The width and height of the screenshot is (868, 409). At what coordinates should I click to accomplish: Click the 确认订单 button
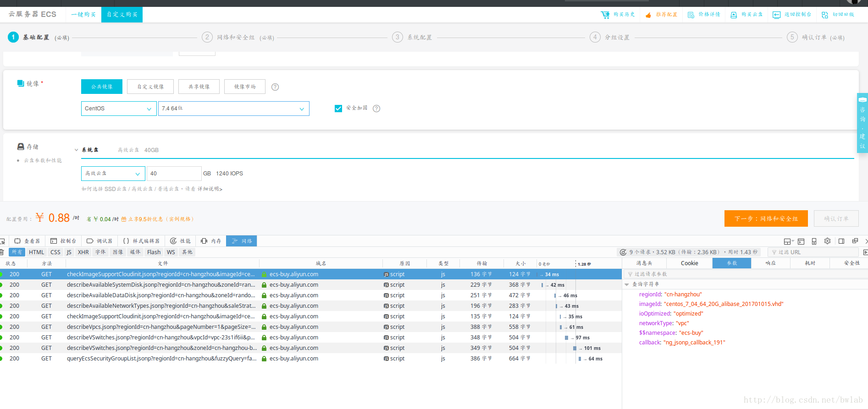point(836,219)
